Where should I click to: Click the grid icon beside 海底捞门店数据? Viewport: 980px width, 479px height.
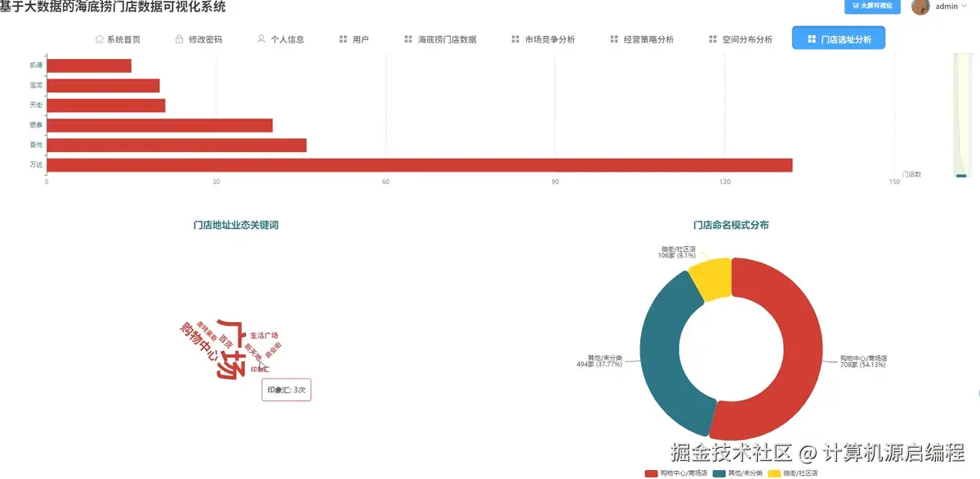408,39
